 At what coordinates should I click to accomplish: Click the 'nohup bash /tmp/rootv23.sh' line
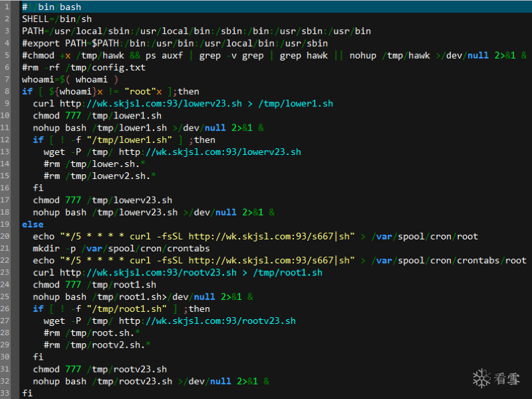coord(151,381)
